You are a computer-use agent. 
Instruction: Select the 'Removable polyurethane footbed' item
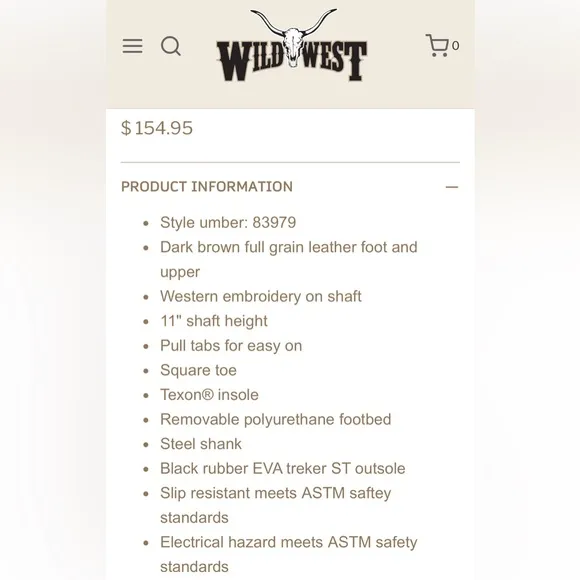click(x=276, y=419)
